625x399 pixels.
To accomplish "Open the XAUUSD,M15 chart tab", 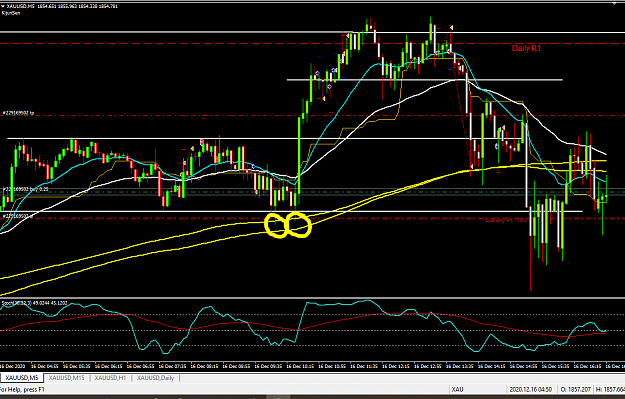I will [67, 377].
